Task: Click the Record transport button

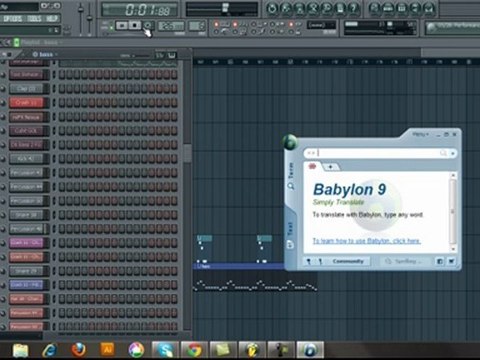Action: [x=148, y=25]
